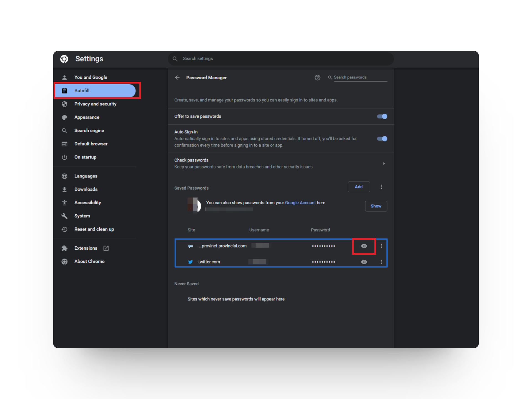Reveal the password for provinet.provincial.com
The width and height of the screenshot is (532, 399).
(x=364, y=246)
